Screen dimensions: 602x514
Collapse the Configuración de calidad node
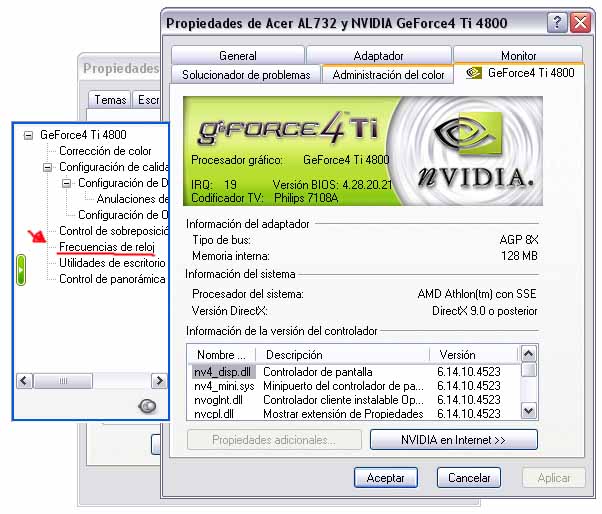click(48, 167)
